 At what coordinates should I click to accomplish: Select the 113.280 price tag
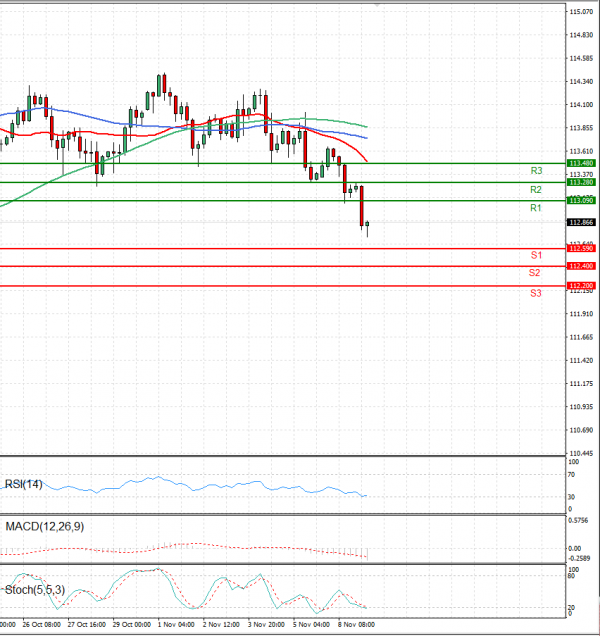581,182
